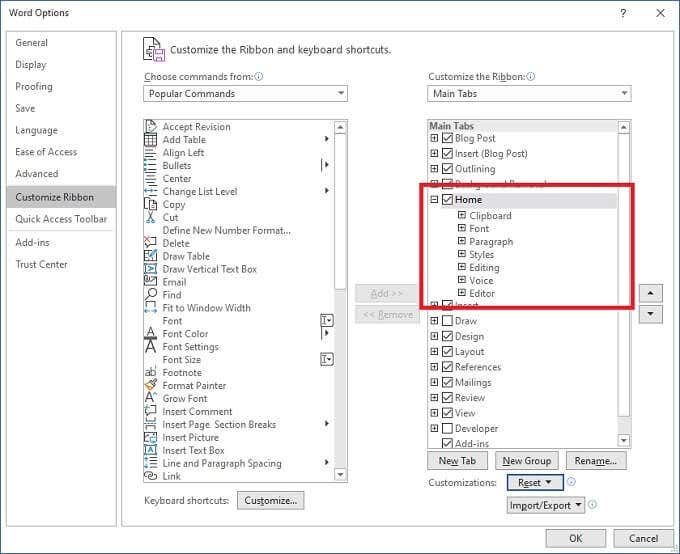Expand the Clipboard group
Screen dimensions: 680x554
(462, 215)
